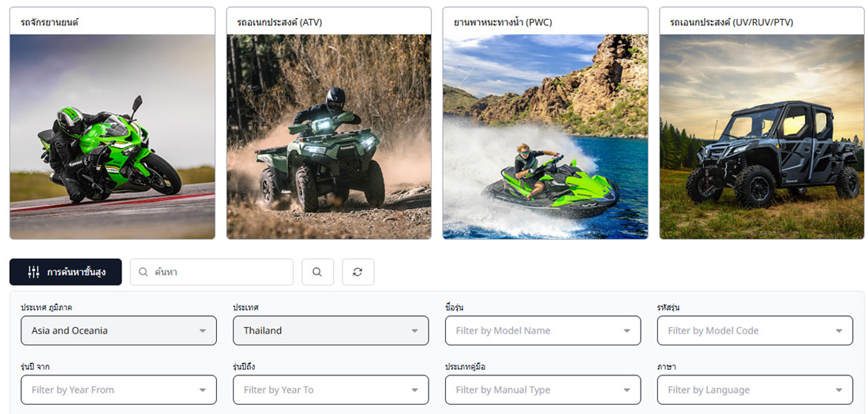Open Filter by Year From dropdown
Screen dimensions: 868x414
[x=118, y=390]
